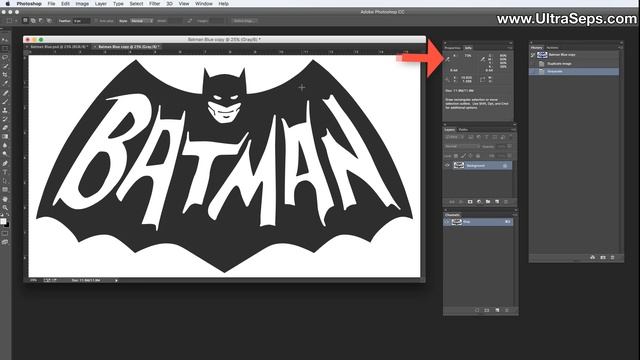Toggle lock image pixels in Layers panel
Image resolution: width=640 pixels, height=360 pixels.
462,156
